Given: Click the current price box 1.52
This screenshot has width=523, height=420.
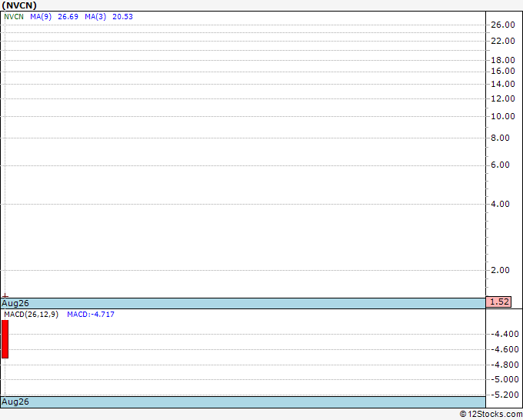Looking at the screenshot, I should point(498,302).
